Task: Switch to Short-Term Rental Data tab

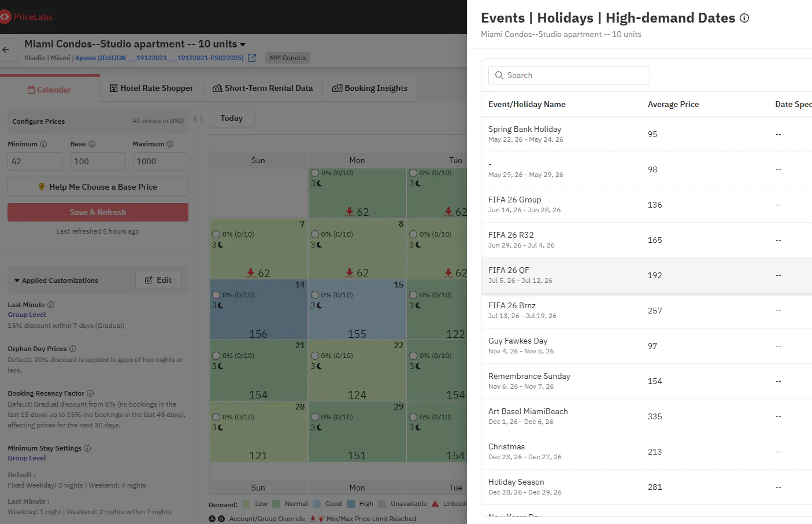Action: tap(263, 88)
